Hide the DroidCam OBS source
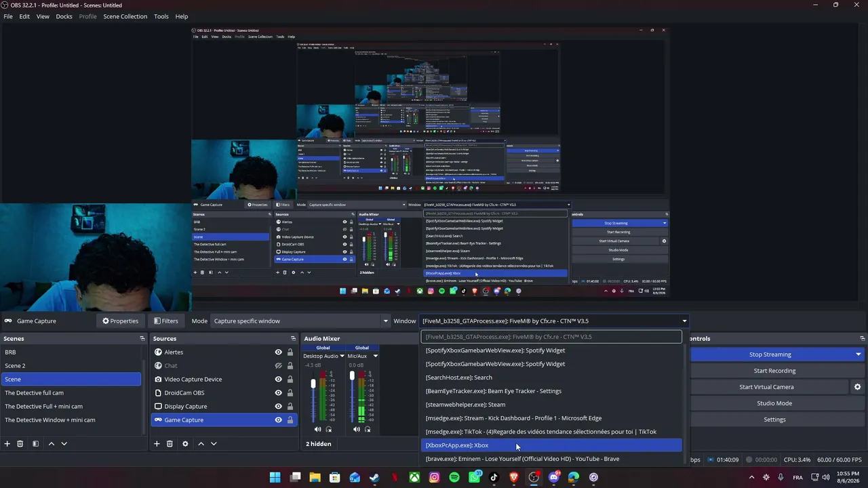This screenshot has height=488, width=868. (x=278, y=393)
